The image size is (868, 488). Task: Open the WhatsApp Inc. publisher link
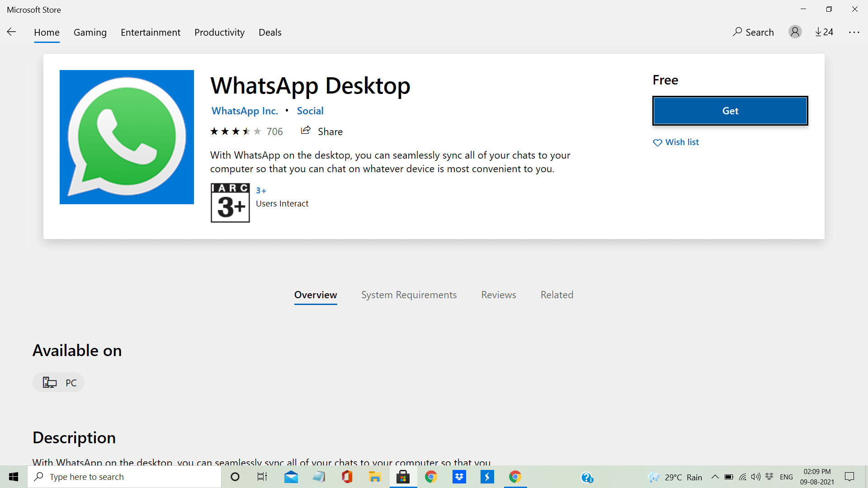245,111
